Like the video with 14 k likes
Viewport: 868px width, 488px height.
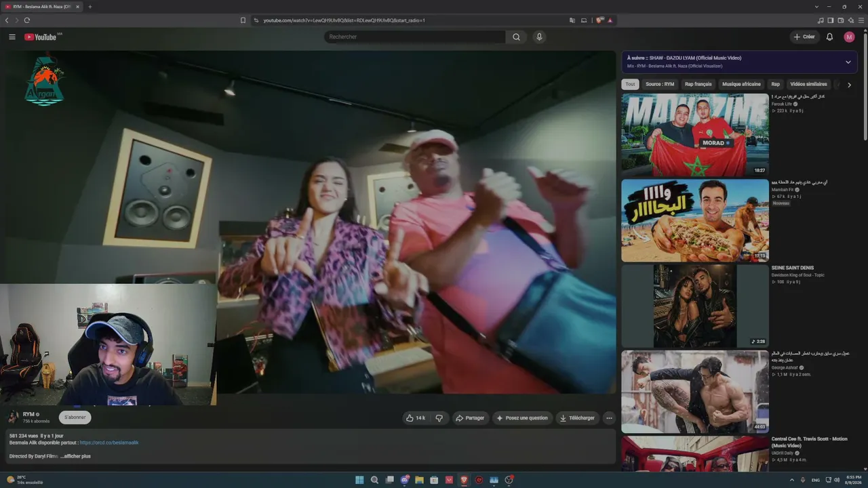pos(416,418)
